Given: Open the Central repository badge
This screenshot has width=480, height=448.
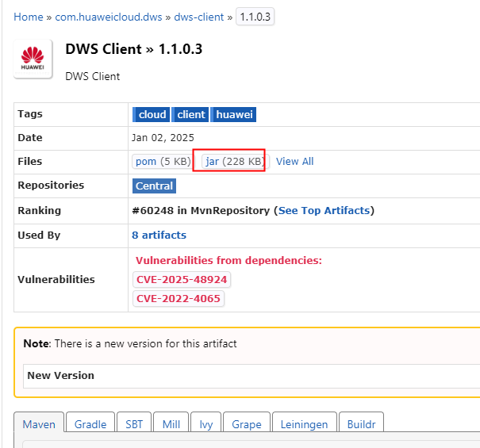Looking at the screenshot, I should coord(154,186).
